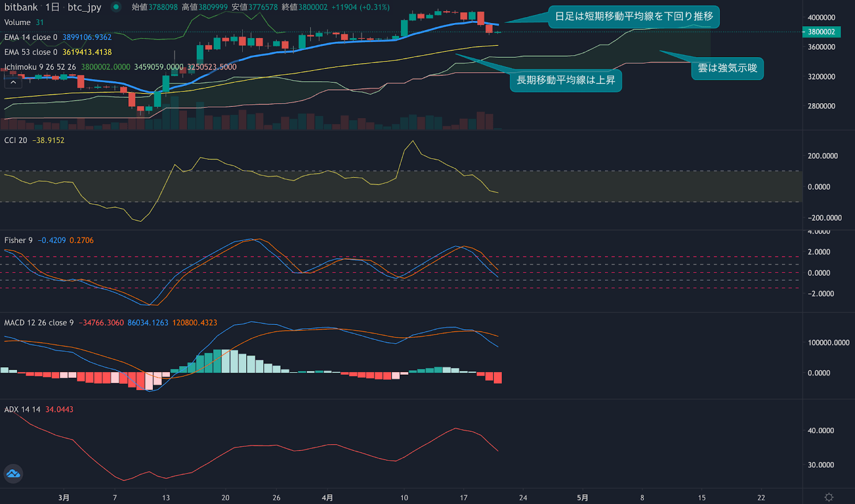Collapse the main chart pane via the chevron
The width and height of the screenshot is (855, 504).
pyautogui.click(x=13, y=81)
